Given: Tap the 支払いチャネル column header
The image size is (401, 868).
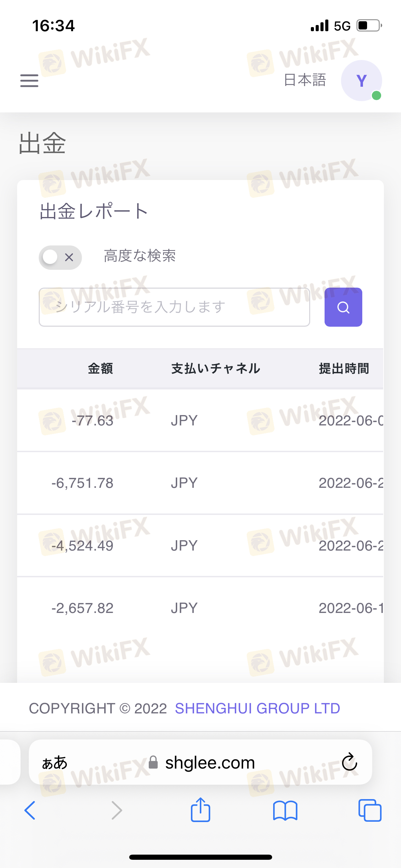Looking at the screenshot, I should pyautogui.click(x=216, y=369).
